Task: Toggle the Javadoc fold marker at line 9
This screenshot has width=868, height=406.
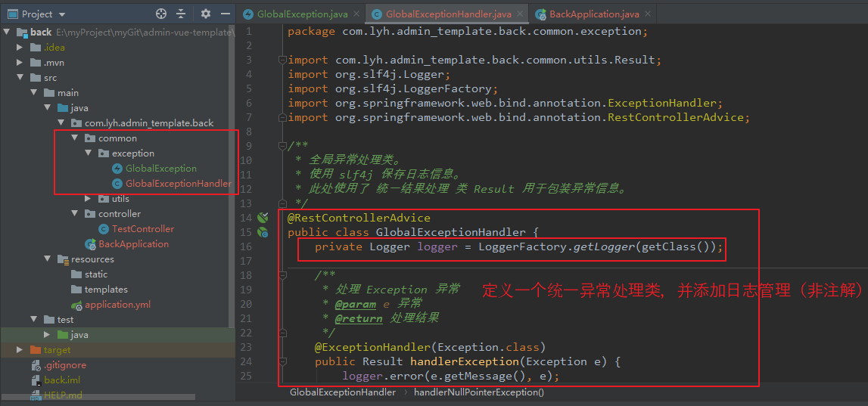Action: point(283,146)
